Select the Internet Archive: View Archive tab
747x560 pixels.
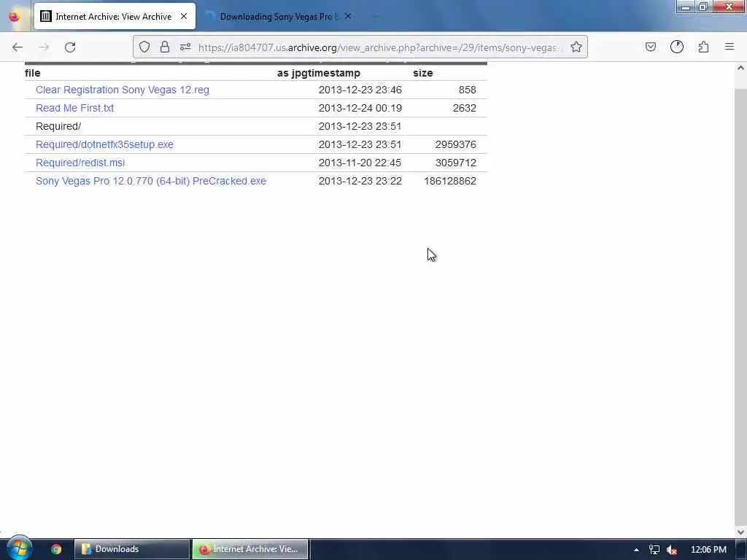click(113, 17)
